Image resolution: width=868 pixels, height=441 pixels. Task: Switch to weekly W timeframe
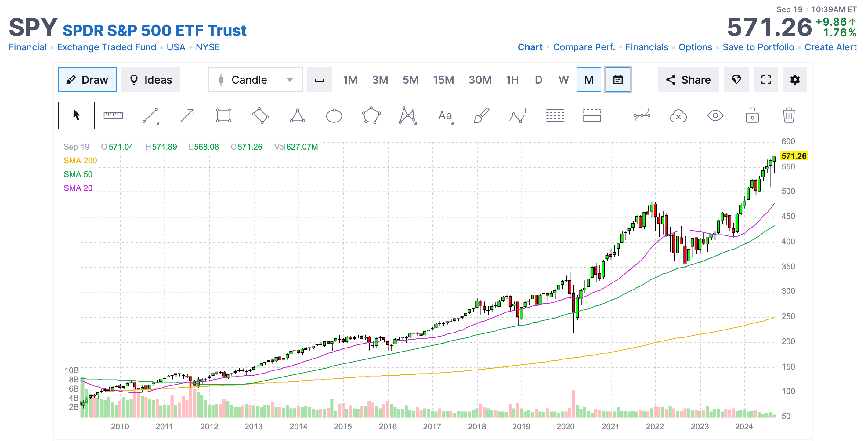(x=563, y=80)
